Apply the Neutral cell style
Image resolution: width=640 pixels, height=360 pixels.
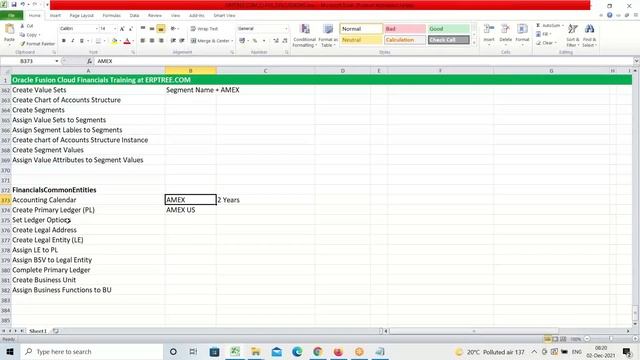point(361,40)
